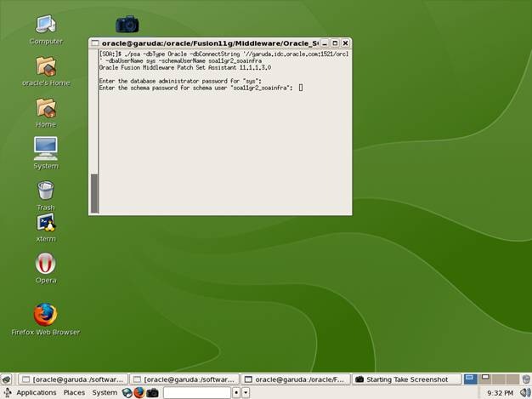Open the Places menu
Image resolution: width=532 pixels, height=399 pixels.
click(x=74, y=392)
